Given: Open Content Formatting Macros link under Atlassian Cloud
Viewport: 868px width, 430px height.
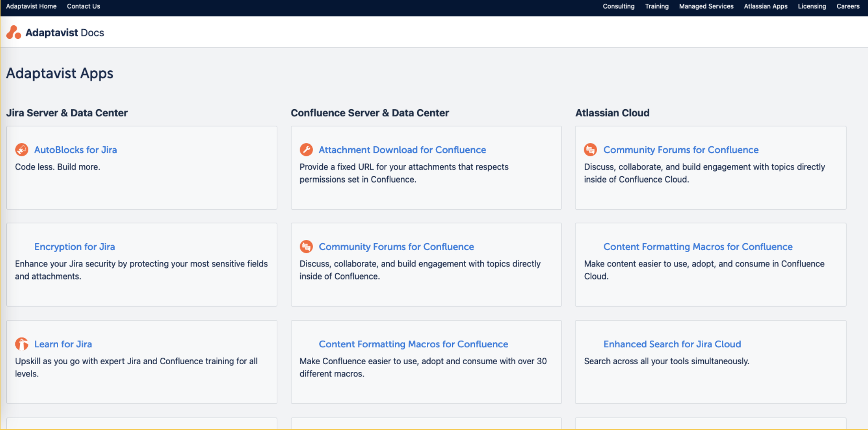Looking at the screenshot, I should tap(698, 247).
